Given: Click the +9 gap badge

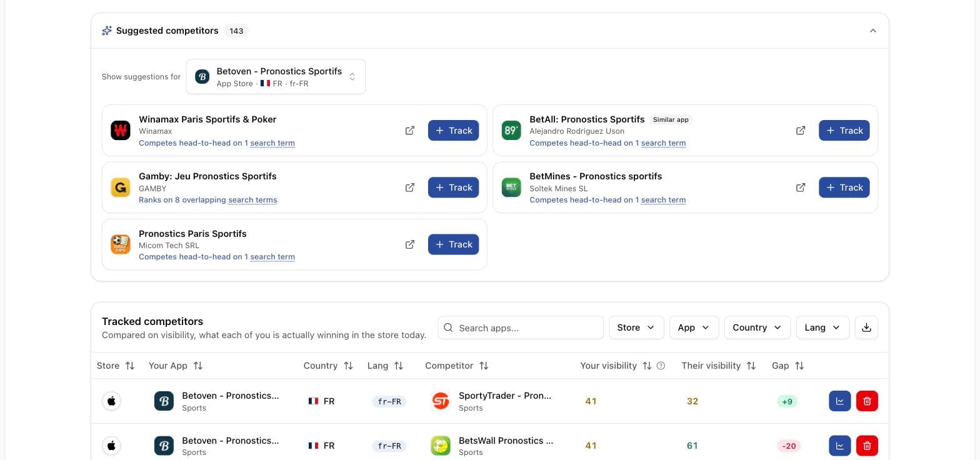Looking at the screenshot, I should tap(787, 402).
